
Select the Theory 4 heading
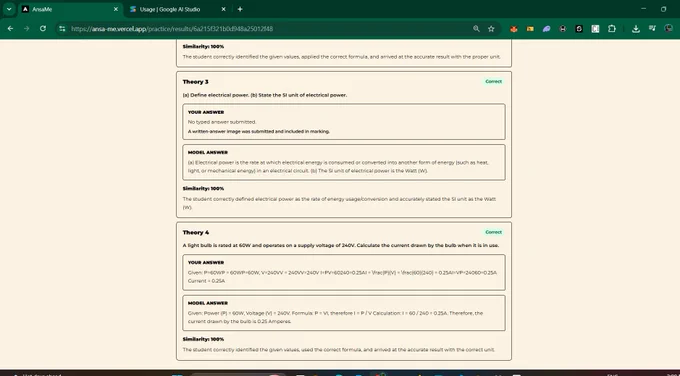(x=196, y=232)
